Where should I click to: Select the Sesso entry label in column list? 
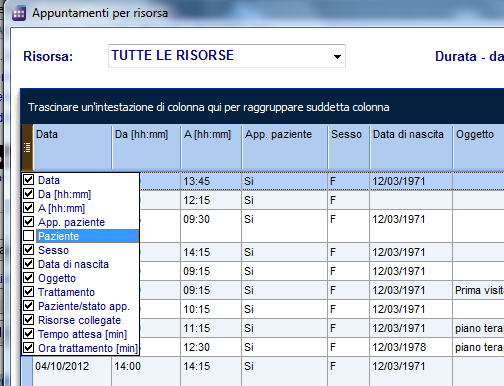pos(53,250)
